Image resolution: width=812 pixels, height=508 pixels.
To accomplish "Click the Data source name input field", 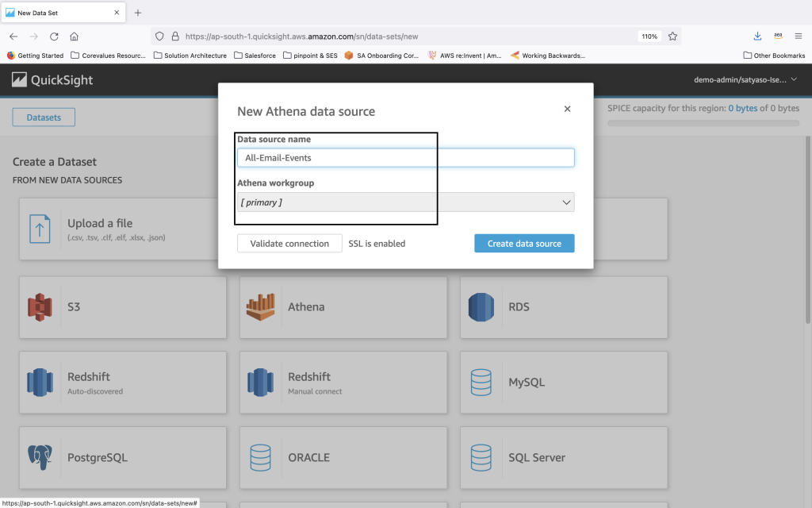I will click(405, 158).
